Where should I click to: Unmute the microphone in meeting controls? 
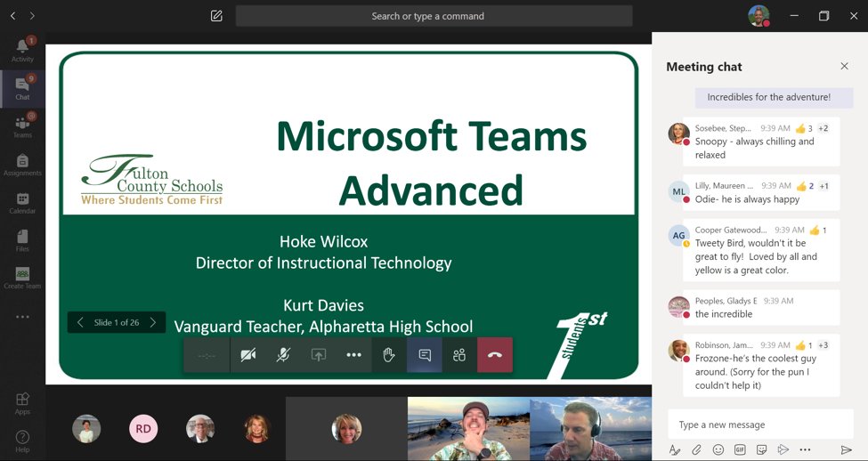pyautogui.click(x=283, y=355)
